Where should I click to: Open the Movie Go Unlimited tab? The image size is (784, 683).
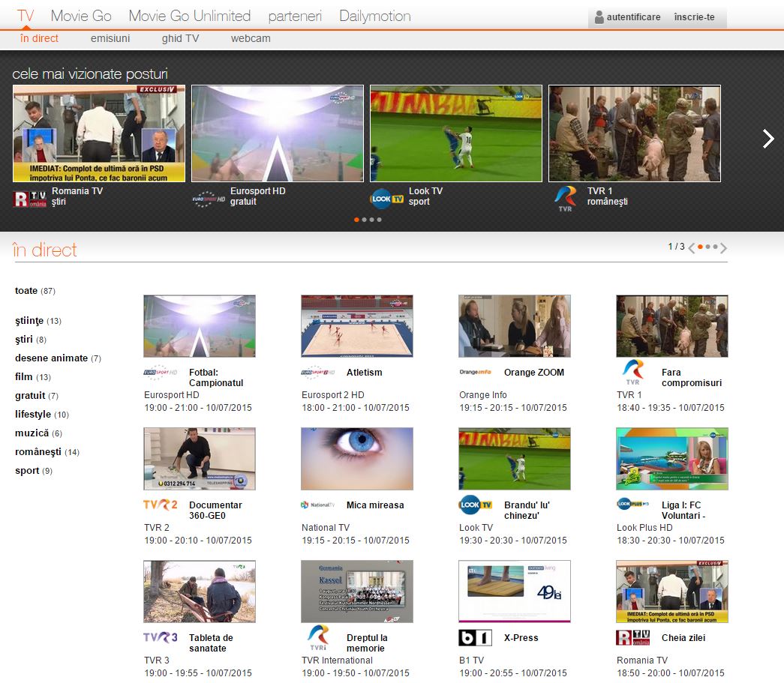point(190,16)
